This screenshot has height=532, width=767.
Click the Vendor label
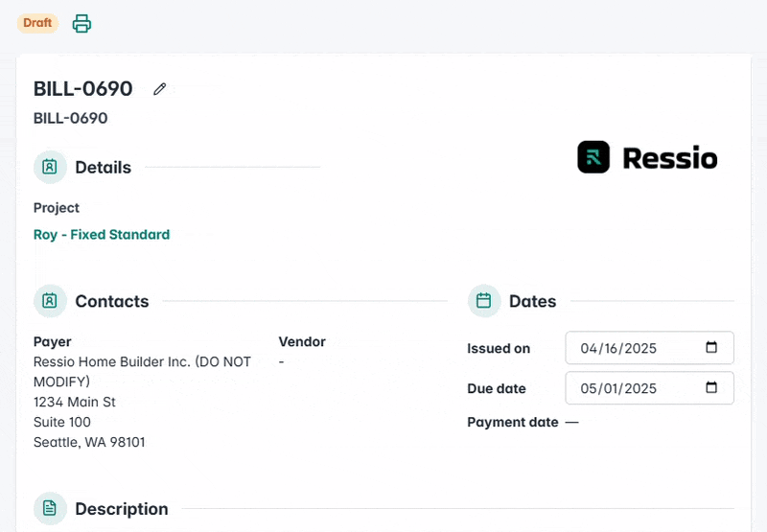pos(302,341)
